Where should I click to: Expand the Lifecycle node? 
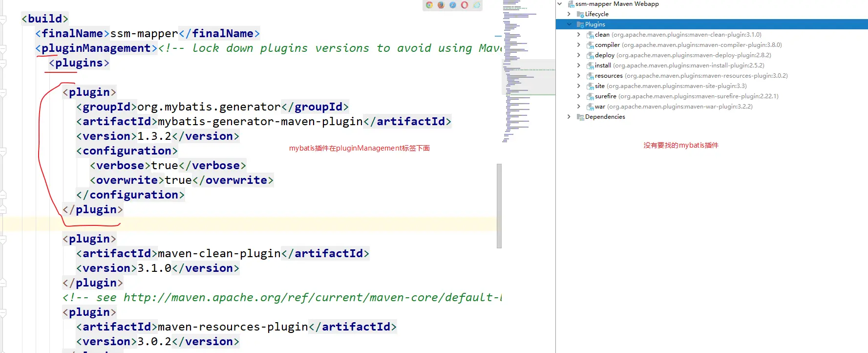pos(569,14)
